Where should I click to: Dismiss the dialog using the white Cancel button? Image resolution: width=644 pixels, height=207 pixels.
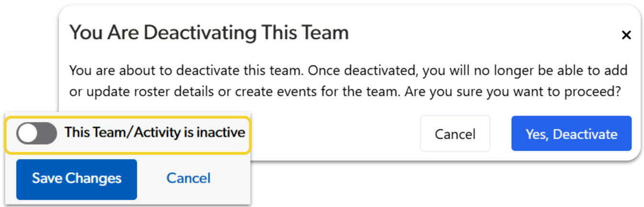[455, 134]
